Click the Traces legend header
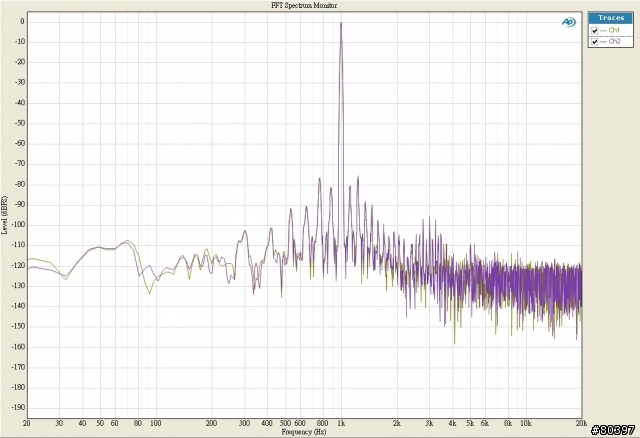The height and width of the screenshot is (438, 640). (x=611, y=18)
